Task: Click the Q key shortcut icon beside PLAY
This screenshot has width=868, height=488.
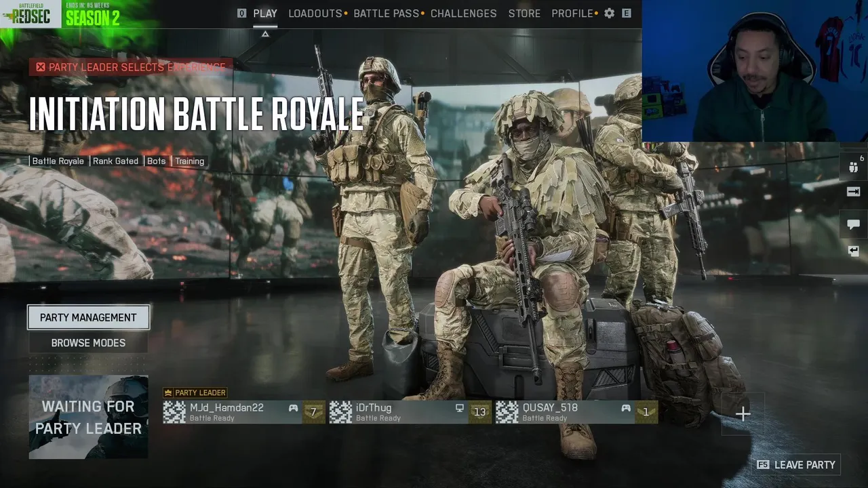Action: point(241,13)
